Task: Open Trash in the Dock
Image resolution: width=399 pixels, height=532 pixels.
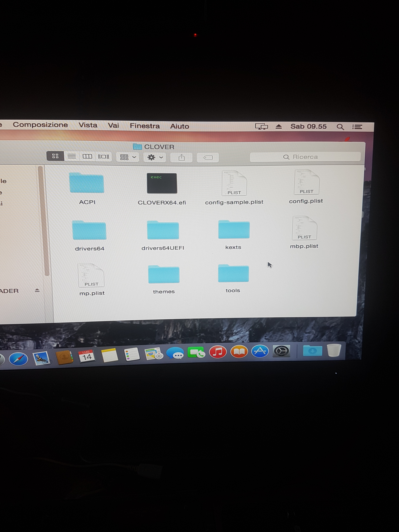Action: (334, 350)
